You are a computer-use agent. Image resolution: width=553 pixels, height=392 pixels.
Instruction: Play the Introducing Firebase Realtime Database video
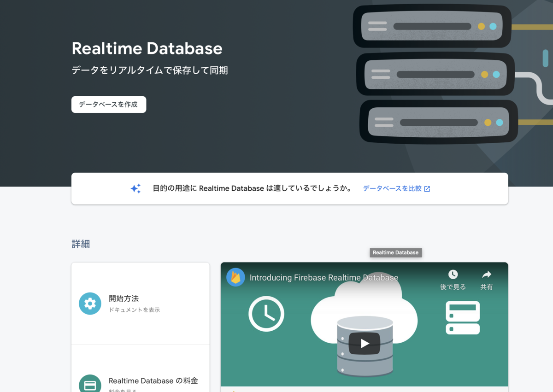365,343
